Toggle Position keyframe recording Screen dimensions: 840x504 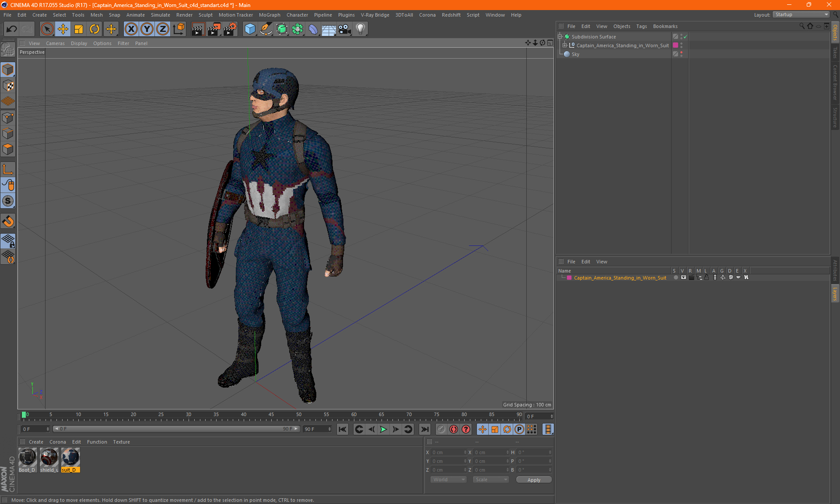coord(483,429)
